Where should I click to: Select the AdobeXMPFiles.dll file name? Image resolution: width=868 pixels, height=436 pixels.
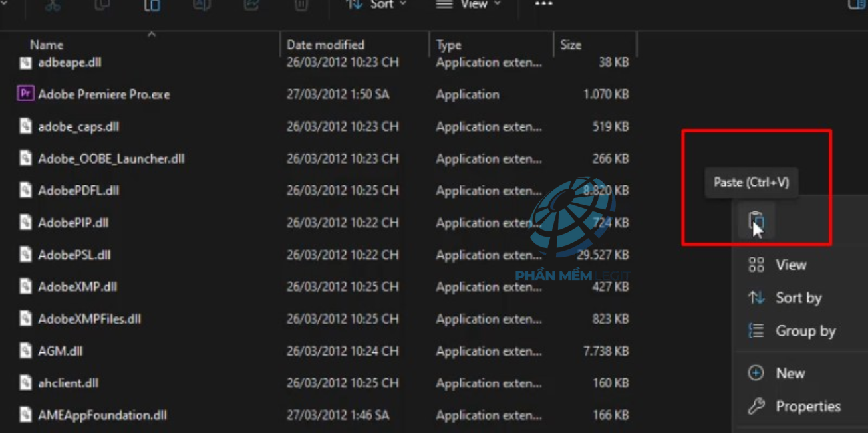[90, 319]
